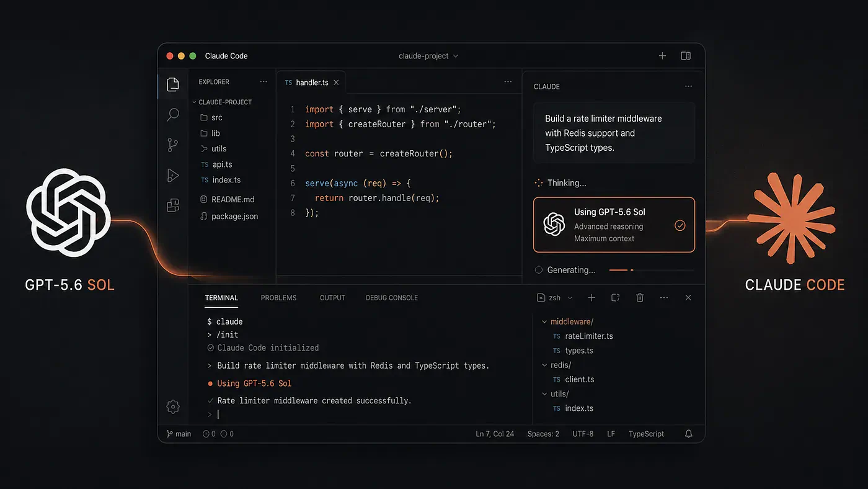Open notifications via the bell icon

[688, 434]
